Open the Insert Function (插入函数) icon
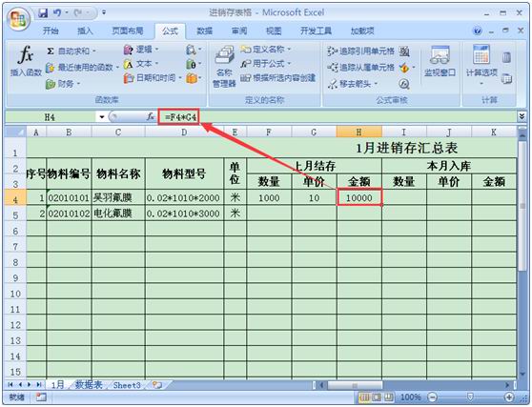 coord(26,61)
